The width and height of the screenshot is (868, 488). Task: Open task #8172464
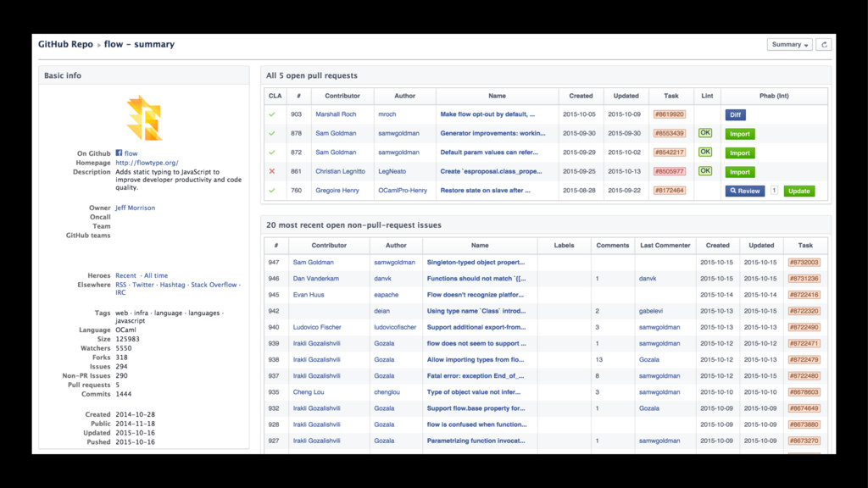pyautogui.click(x=670, y=191)
